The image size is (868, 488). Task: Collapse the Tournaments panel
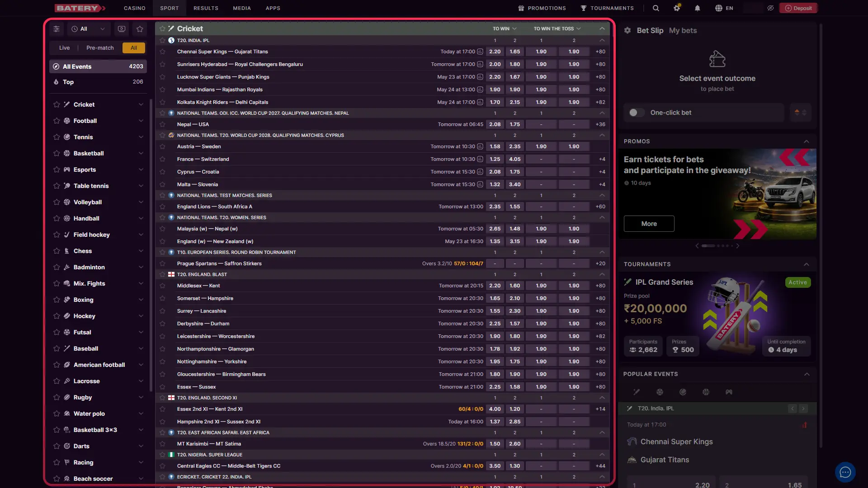[x=807, y=264]
